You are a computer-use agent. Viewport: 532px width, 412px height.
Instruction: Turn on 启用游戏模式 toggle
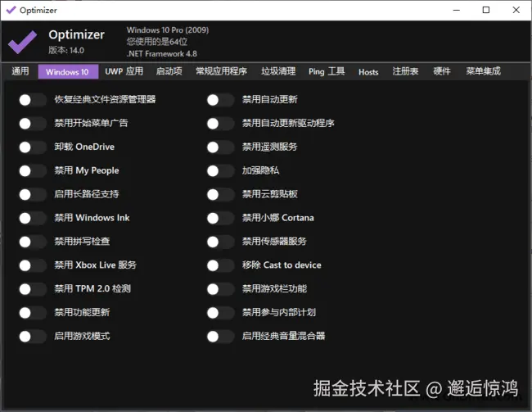pyautogui.click(x=33, y=337)
